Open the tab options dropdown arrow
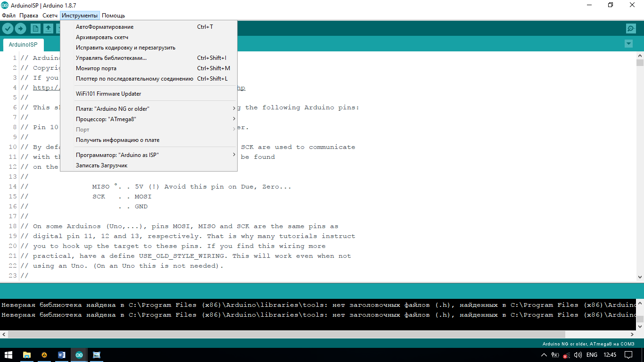This screenshot has height=362, width=644. 628,44
